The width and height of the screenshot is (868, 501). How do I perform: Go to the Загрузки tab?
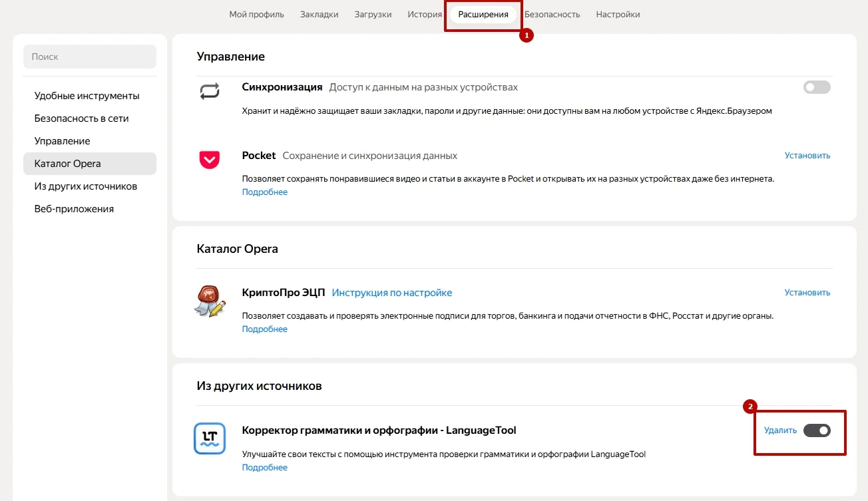373,15
